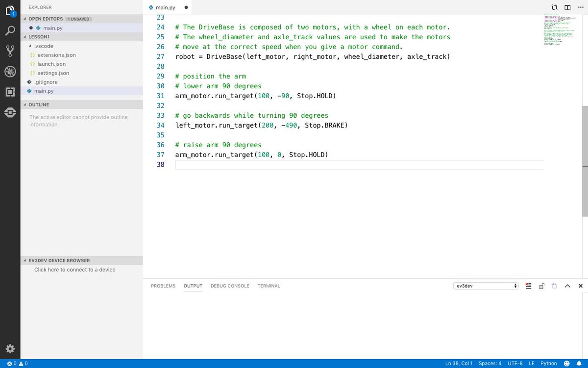
Task: Maximize the panel with the up chevron
Action: click(x=567, y=286)
